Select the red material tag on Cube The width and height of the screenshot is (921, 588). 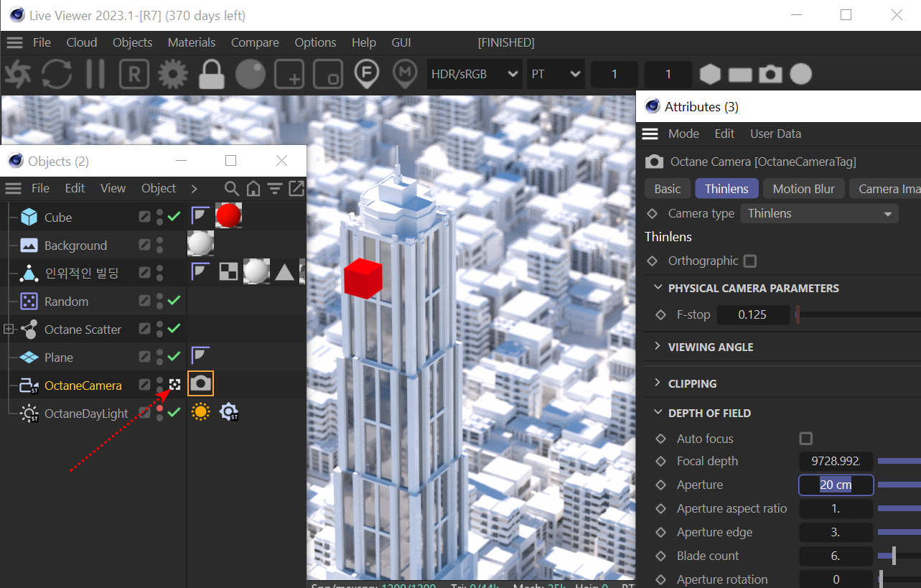point(228,215)
